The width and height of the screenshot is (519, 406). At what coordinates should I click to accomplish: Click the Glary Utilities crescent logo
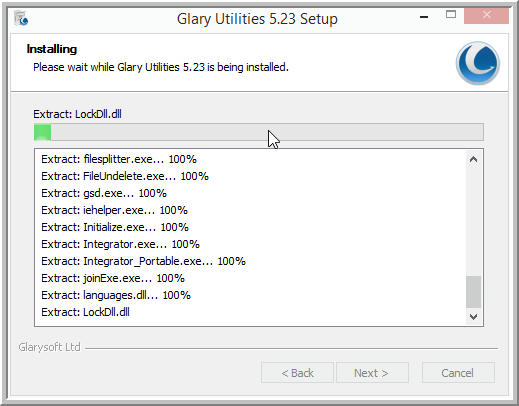(x=478, y=63)
